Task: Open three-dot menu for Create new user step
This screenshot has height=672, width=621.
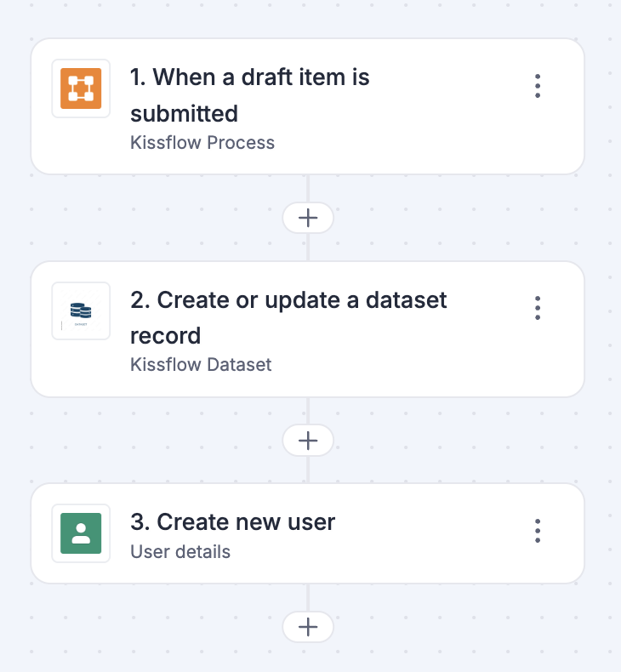Action: 538,531
